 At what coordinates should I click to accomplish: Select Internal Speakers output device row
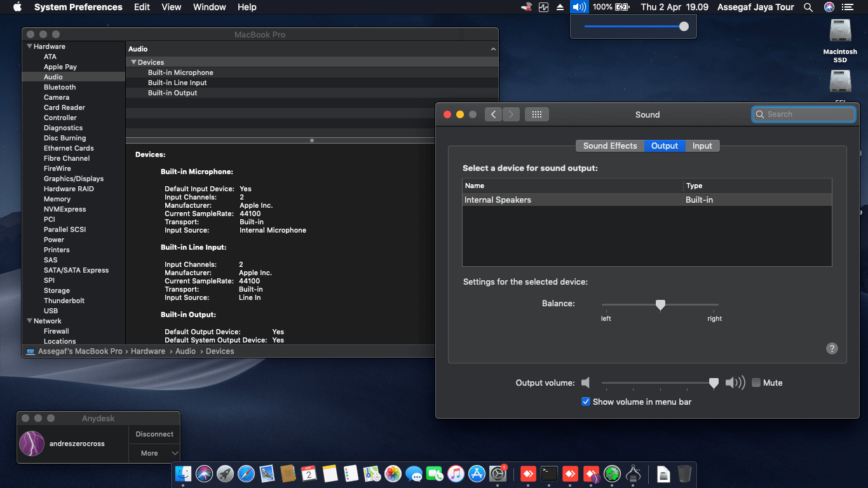(x=647, y=200)
